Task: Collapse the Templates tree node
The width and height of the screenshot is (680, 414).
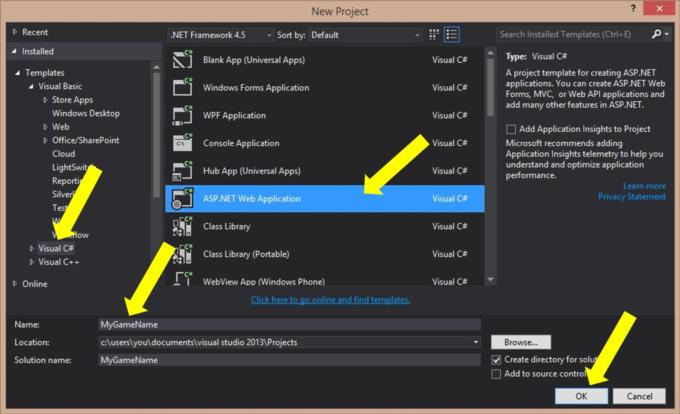Action: [x=17, y=73]
